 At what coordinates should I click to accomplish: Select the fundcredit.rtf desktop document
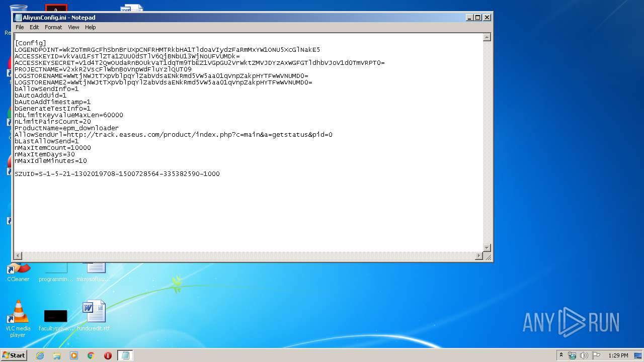pyautogui.click(x=94, y=316)
